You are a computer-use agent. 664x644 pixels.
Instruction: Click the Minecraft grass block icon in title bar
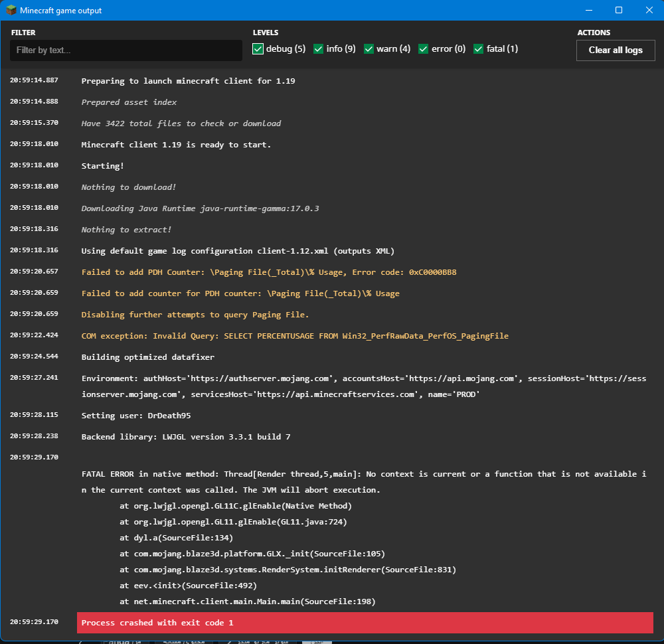[x=11, y=11]
